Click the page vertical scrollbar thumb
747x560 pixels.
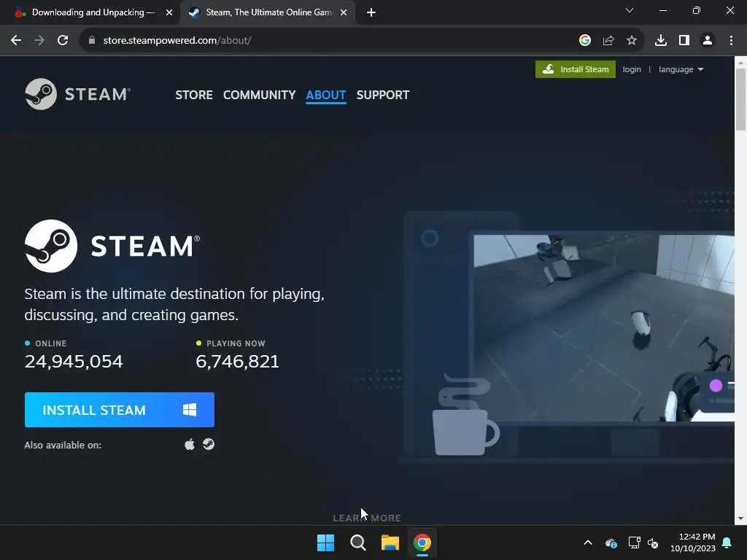coord(740,99)
